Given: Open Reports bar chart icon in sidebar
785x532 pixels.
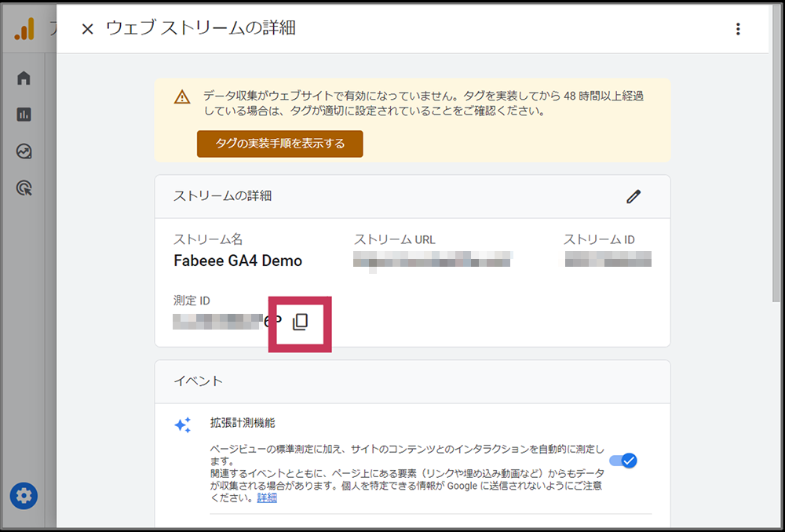Looking at the screenshot, I should click(24, 115).
